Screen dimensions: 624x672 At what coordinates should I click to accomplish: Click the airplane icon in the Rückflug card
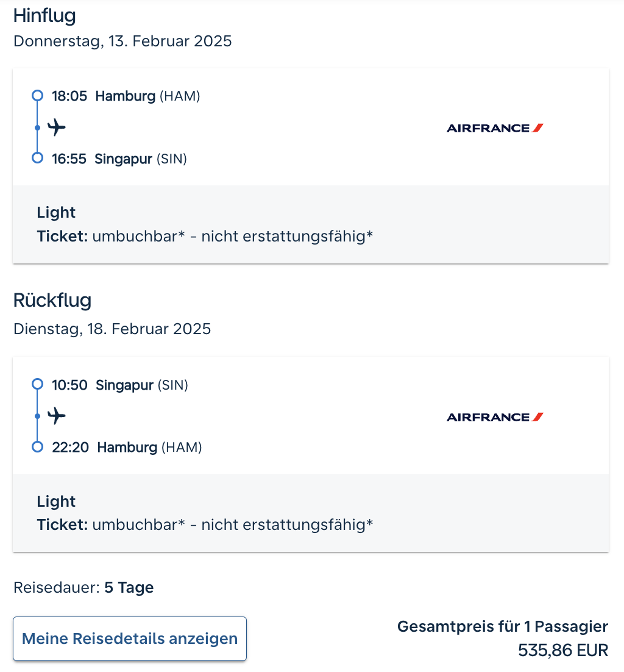click(x=57, y=416)
